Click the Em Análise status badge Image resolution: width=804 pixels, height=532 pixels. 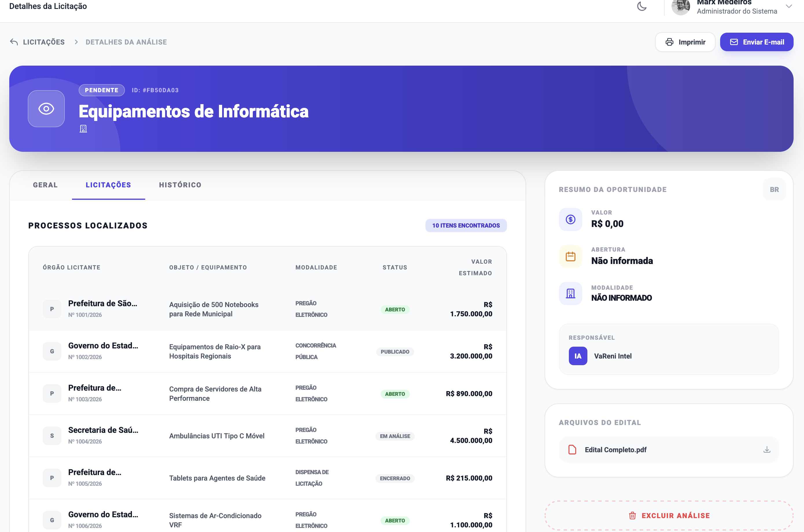(x=395, y=436)
